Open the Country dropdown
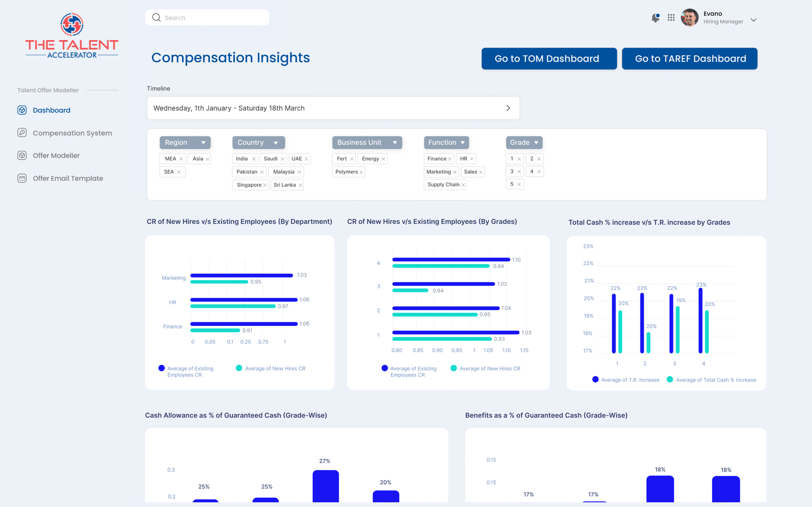Viewport: 812px width, 507px height. tap(258, 143)
